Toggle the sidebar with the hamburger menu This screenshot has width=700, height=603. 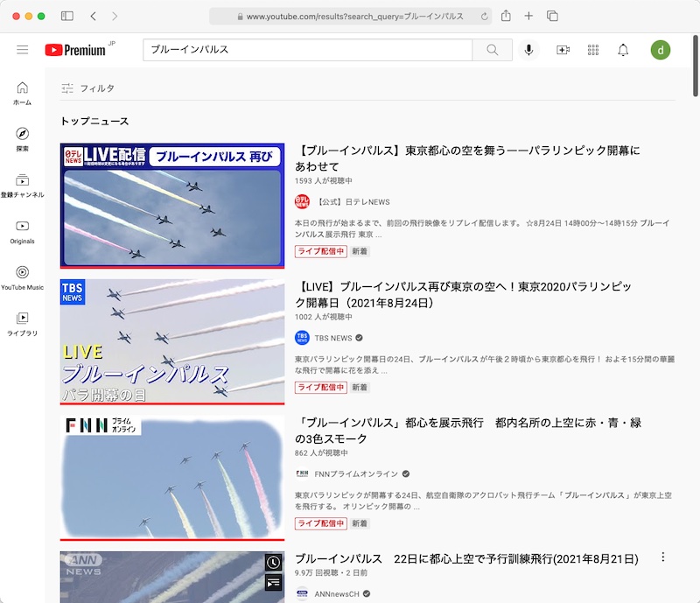(x=23, y=50)
